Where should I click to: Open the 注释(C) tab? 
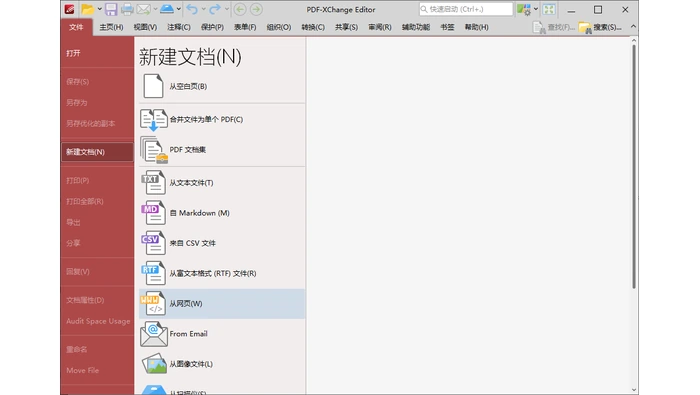click(x=179, y=27)
